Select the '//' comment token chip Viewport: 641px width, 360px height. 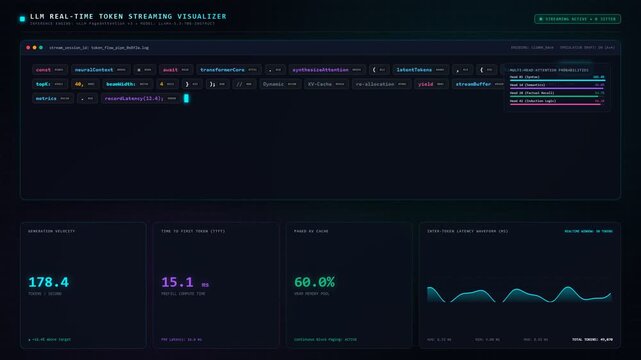(x=244, y=84)
